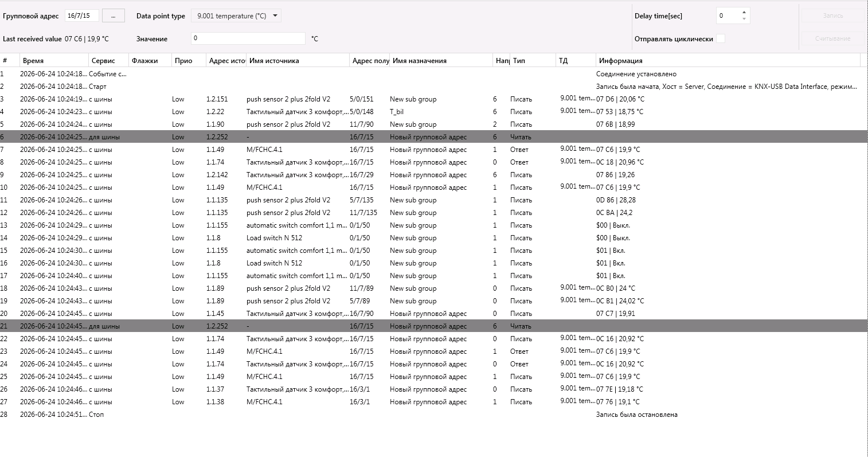Viewport: 868px width, 457px height.
Task: Select highlighted row 21 Читать telegram
Action: [434, 326]
